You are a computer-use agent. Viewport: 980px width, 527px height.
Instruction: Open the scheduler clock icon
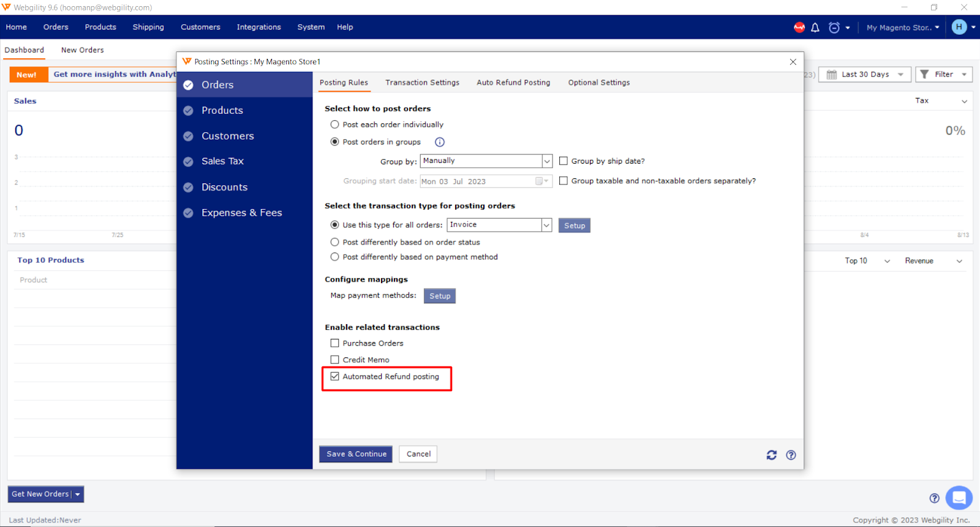point(834,28)
